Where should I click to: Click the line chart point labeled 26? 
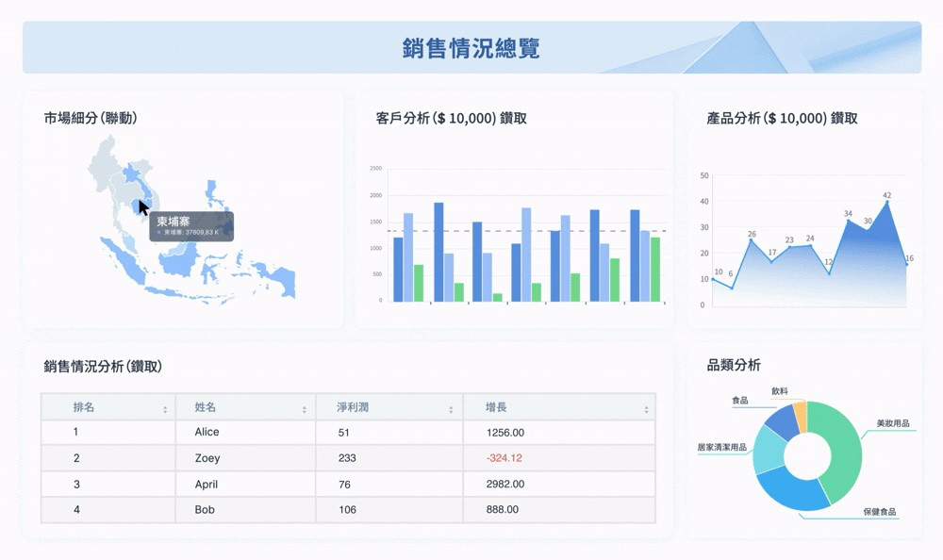click(x=752, y=240)
